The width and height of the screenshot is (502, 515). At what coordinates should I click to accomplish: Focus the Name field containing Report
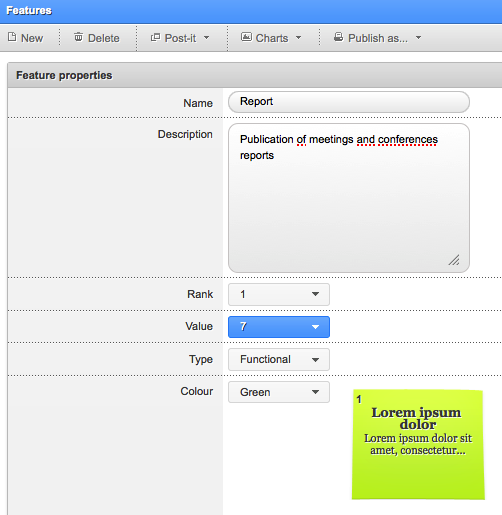(349, 102)
